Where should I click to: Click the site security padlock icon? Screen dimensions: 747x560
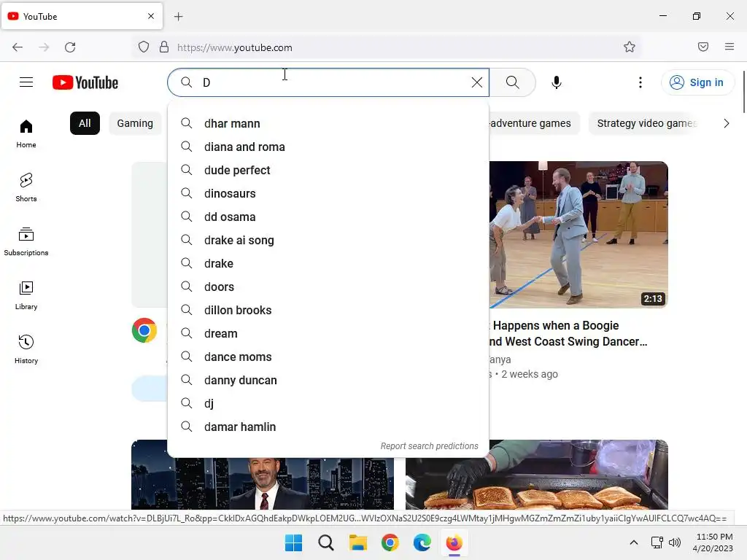[x=164, y=47]
